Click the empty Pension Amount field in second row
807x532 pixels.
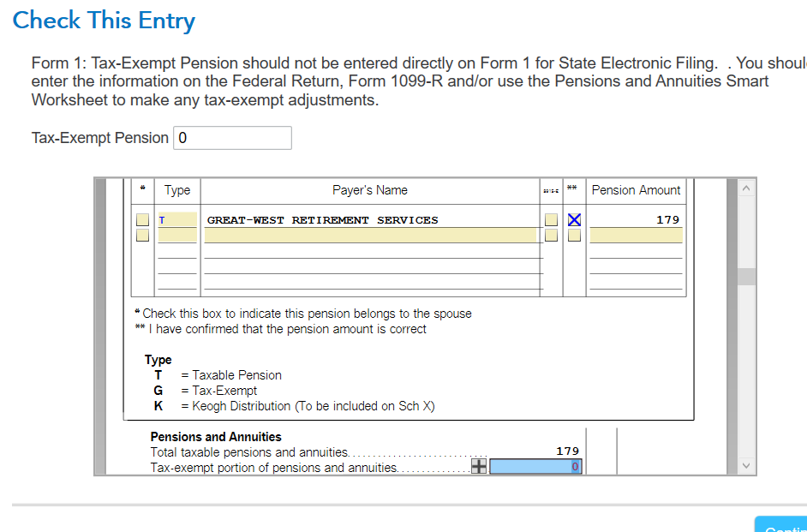[636, 235]
